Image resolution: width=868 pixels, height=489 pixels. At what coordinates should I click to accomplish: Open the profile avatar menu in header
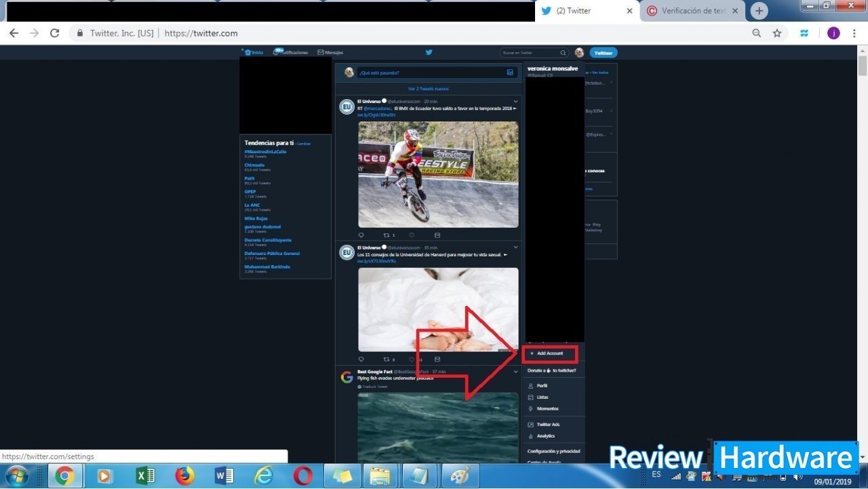click(579, 52)
